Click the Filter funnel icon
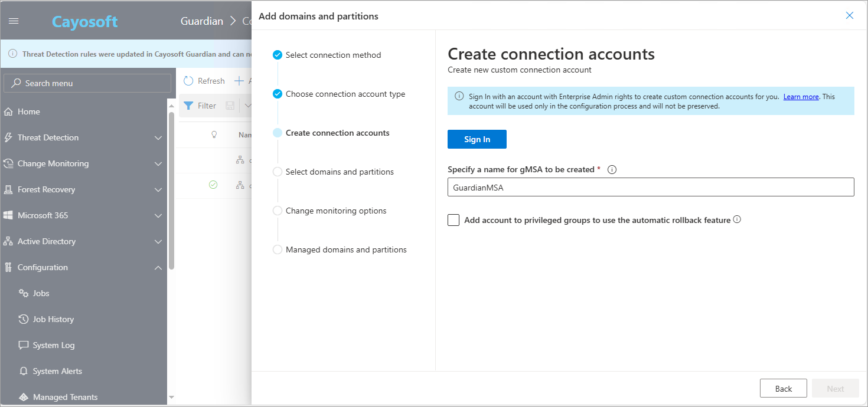 click(x=188, y=106)
